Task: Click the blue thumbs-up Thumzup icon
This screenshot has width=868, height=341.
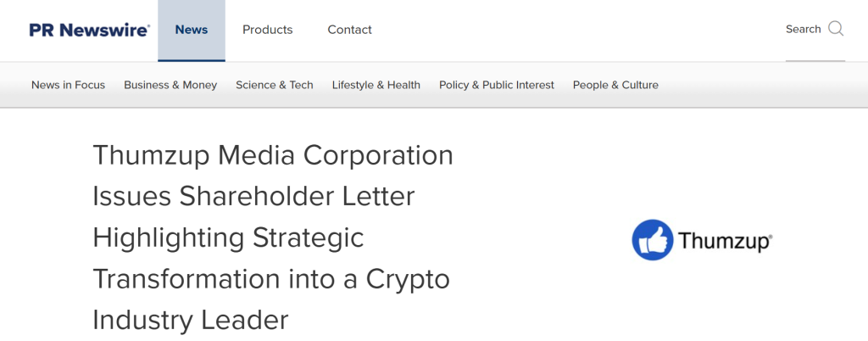Action: click(652, 239)
